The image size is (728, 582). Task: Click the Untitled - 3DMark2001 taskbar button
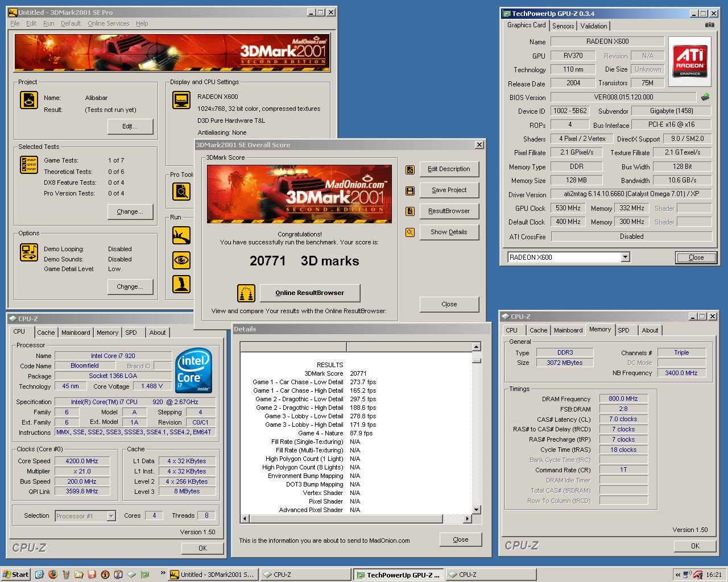(213, 575)
